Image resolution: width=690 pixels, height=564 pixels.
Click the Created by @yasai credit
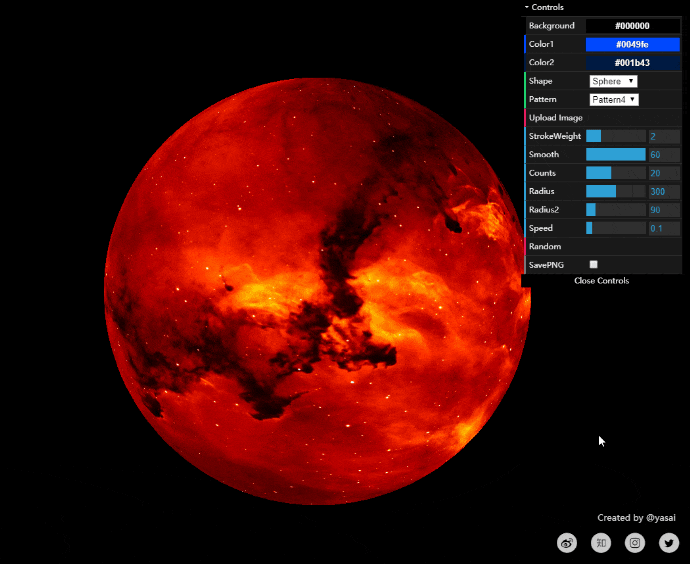point(636,518)
